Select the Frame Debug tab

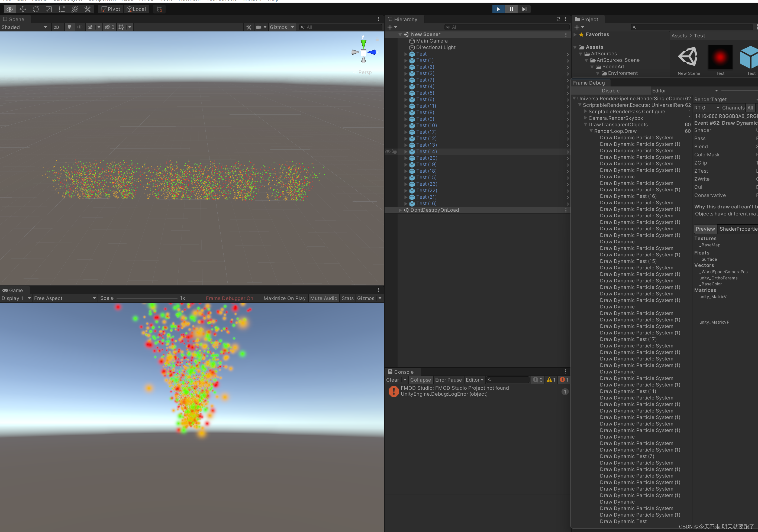click(x=589, y=83)
